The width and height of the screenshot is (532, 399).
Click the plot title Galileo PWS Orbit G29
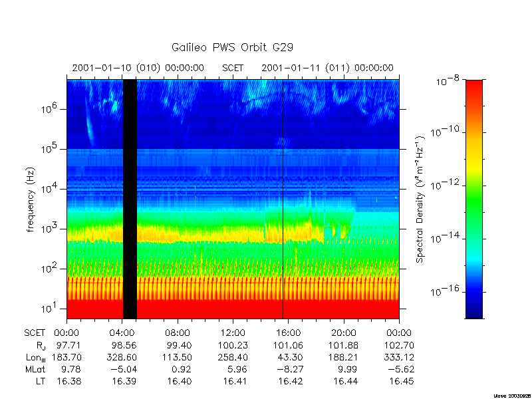(x=232, y=47)
